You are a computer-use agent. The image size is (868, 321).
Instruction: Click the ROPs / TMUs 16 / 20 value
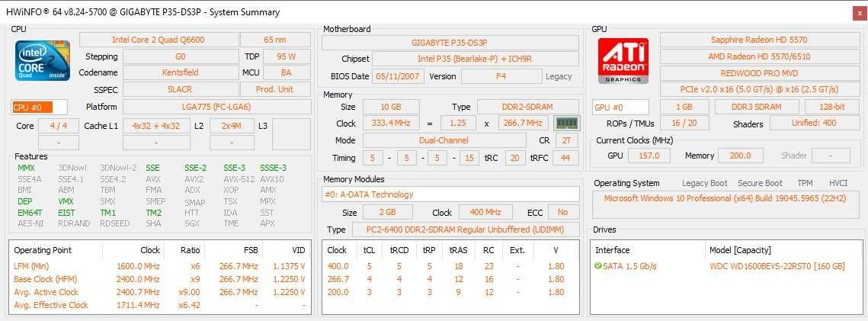tap(684, 123)
